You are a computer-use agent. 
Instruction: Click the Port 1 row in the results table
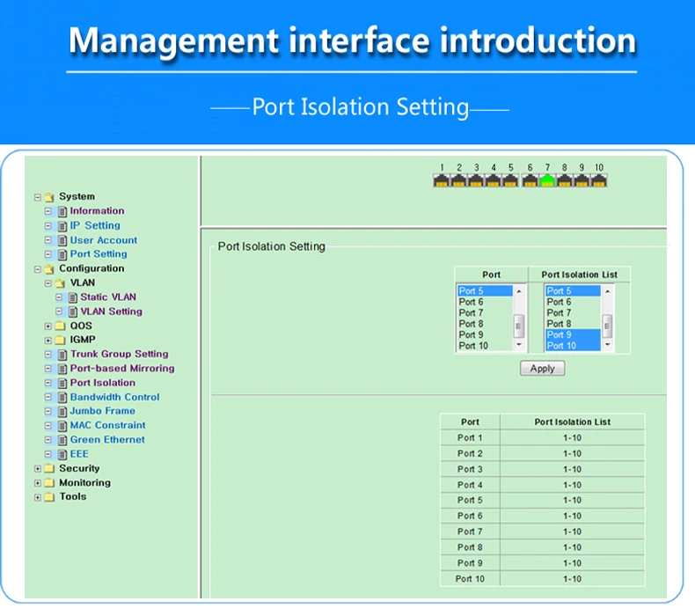(543, 438)
